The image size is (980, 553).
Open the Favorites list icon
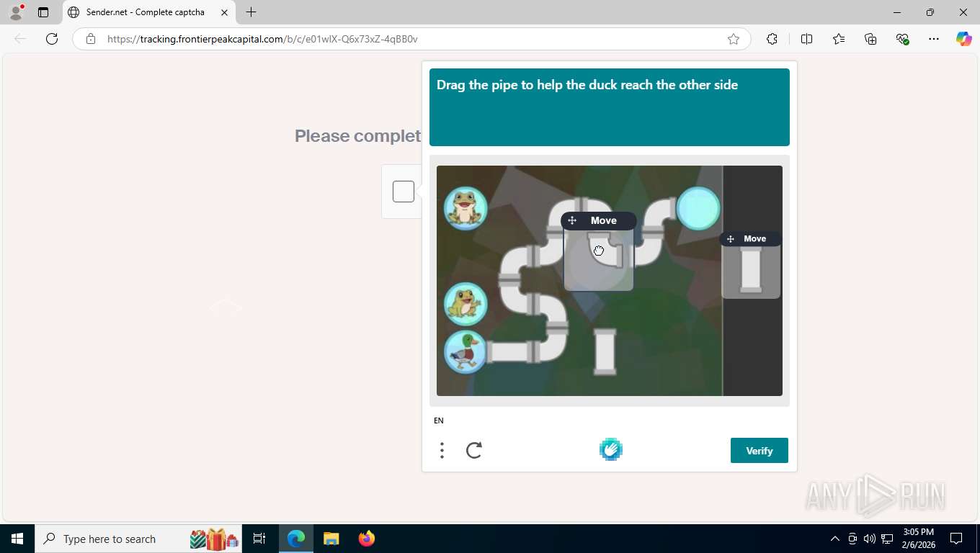pos(839,39)
